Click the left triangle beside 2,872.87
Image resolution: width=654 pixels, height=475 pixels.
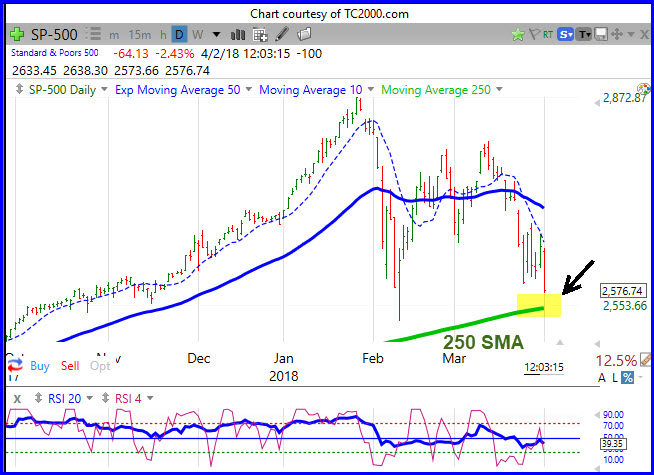(x=597, y=103)
